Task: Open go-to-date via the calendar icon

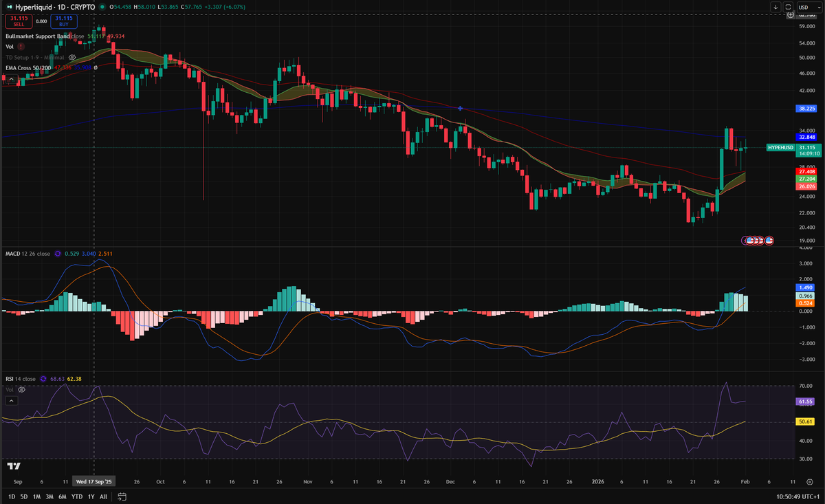Action: pyautogui.click(x=122, y=496)
